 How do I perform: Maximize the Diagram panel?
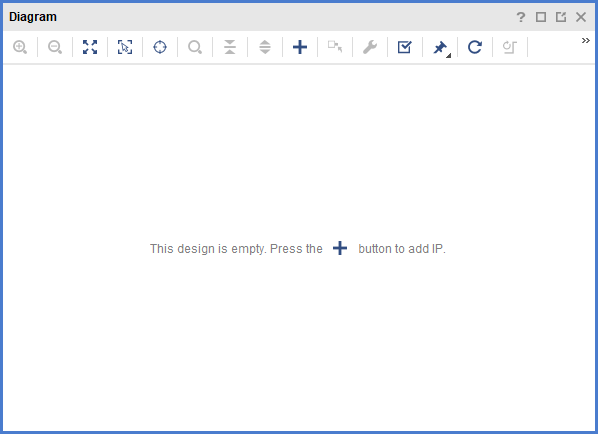pos(541,17)
